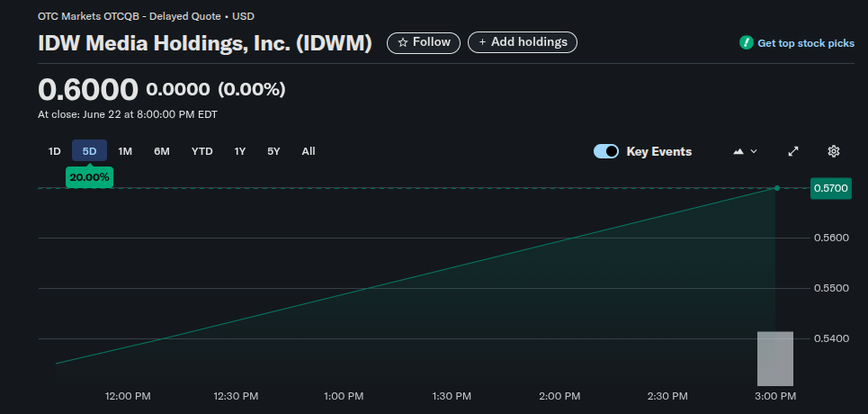
Task: Click the 1:00 PM time axis label
Action: [x=344, y=396]
